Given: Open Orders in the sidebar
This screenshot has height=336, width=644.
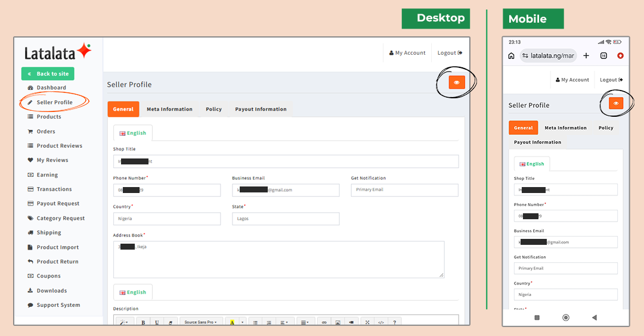Looking at the screenshot, I should click(x=41, y=132).
